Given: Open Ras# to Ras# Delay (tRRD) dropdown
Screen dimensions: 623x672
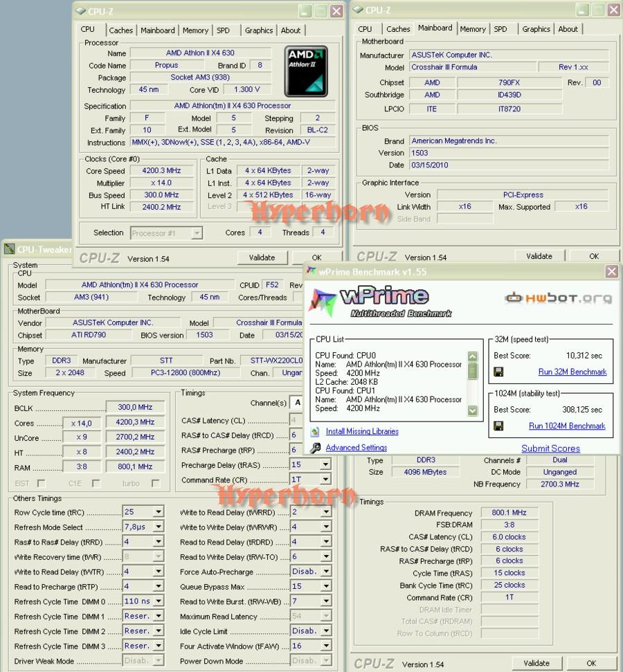Looking at the screenshot, I should tap(159, 542).
